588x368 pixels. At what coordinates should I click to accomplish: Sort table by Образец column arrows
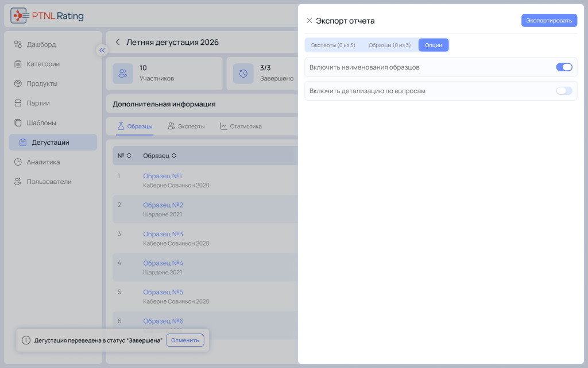(174, 155)
